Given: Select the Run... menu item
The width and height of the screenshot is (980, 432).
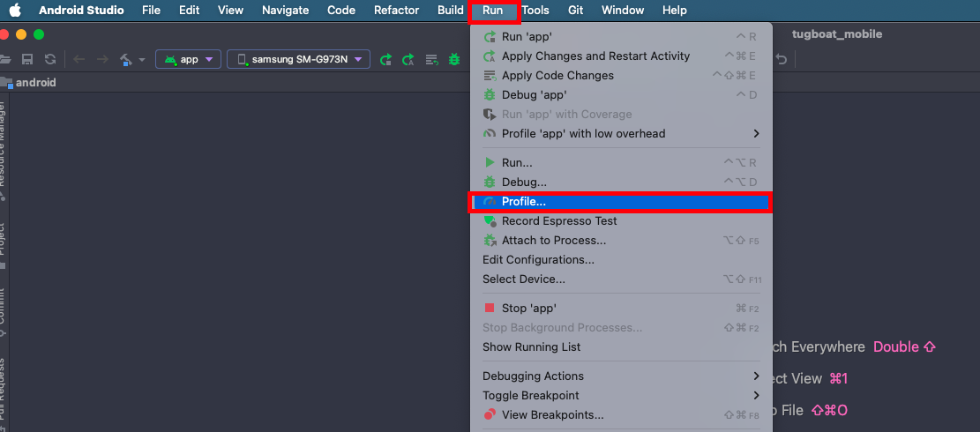Looking at the screenshot, I should (x=621, y=162).
